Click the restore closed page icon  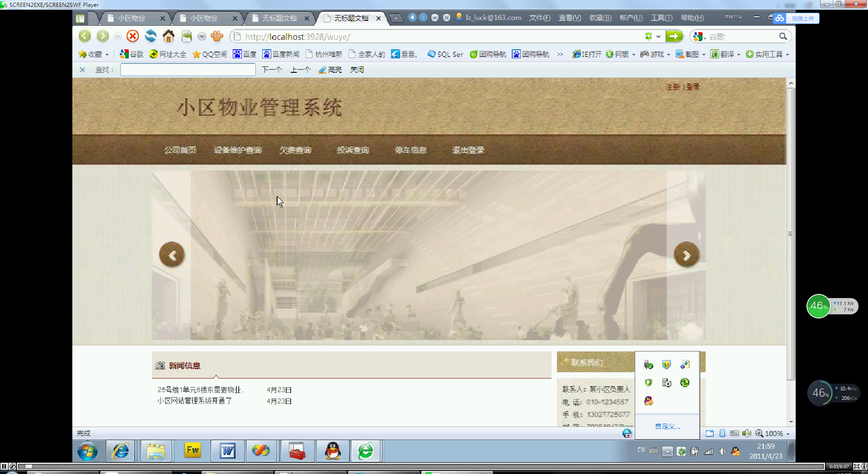click(x=187, y=36)
